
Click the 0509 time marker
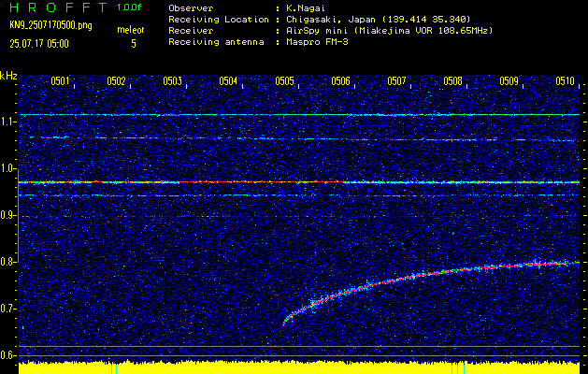point(509,81)
